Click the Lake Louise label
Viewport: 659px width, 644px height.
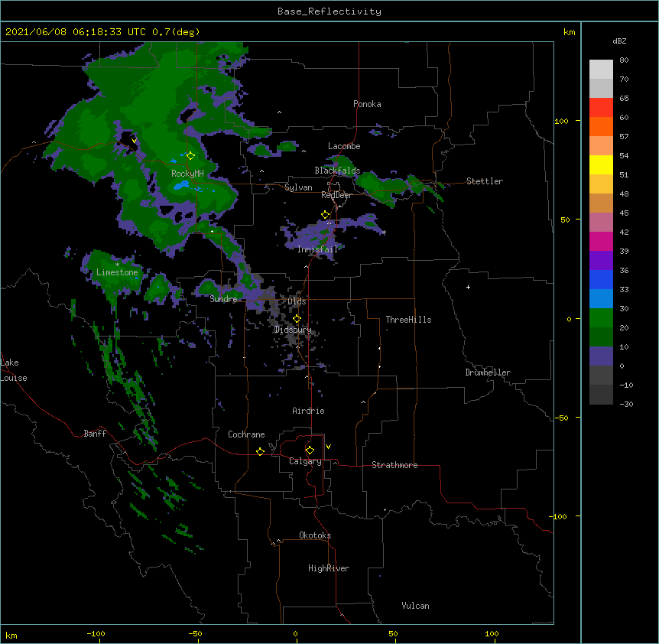click(x=13, y=370)
